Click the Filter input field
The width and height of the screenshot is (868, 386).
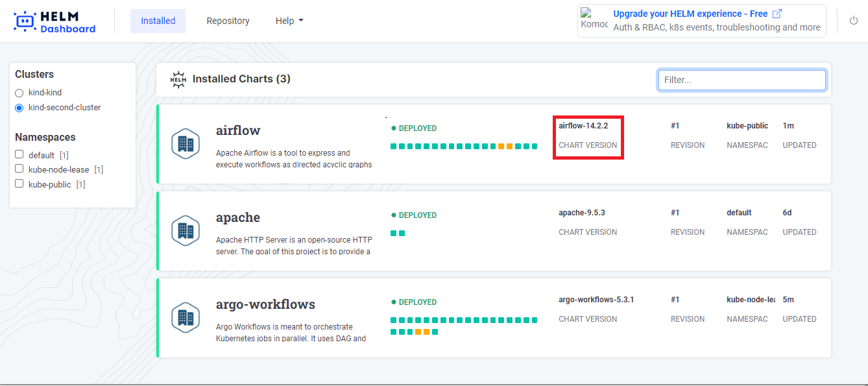(x=741, y=80)
